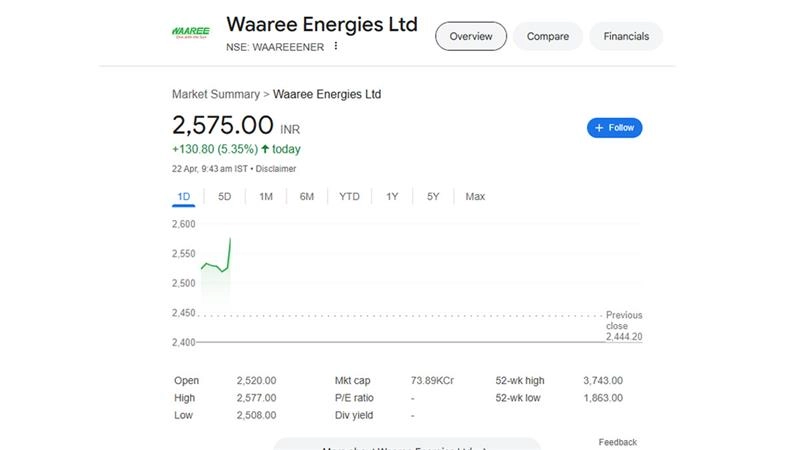The height and width of the screenshot is (450, 800).
Task: Select the 1D chart range
Action: (183, 196)
